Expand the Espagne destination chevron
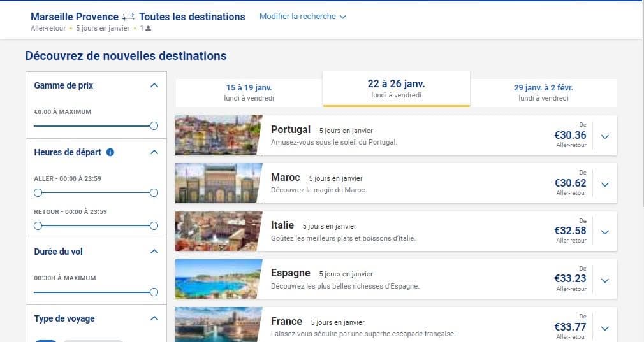This screenshot has width=644, height=342. pyautogui.click(x=605, y=280)
